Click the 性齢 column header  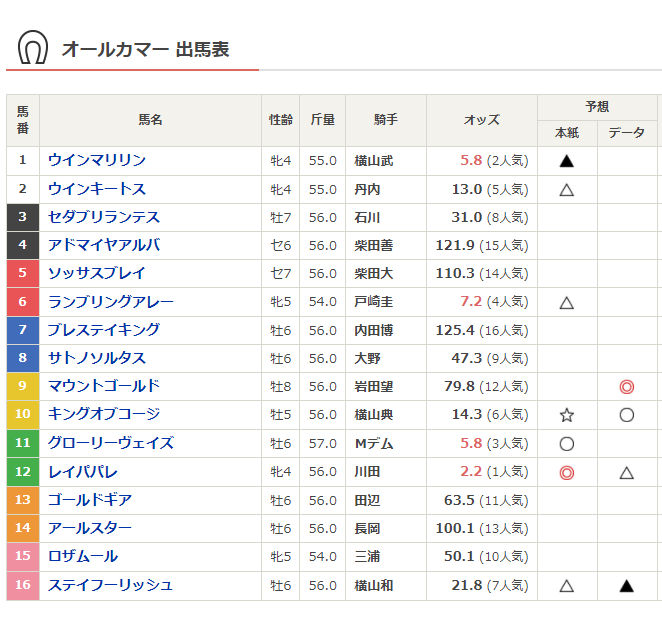click(x=281, y=120)
